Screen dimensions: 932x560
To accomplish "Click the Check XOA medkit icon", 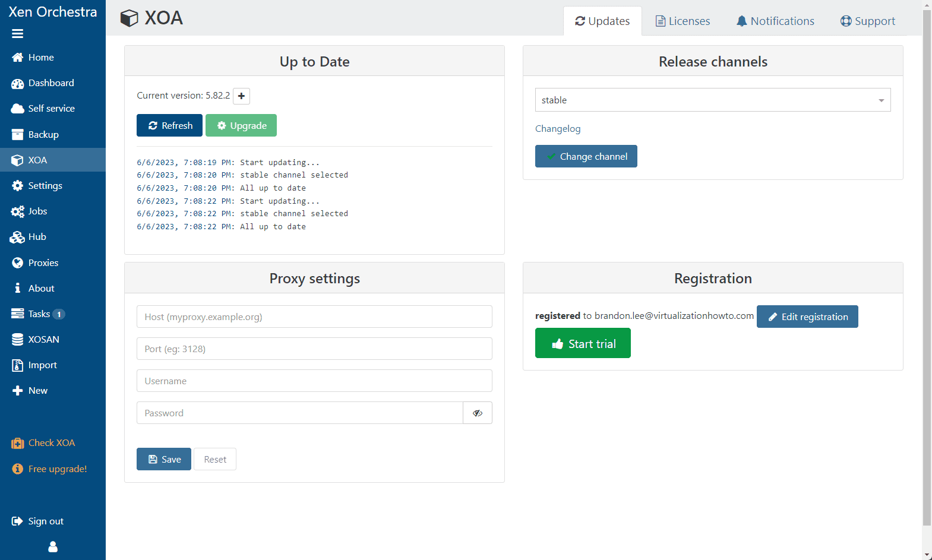I will (x=17, y=443).
